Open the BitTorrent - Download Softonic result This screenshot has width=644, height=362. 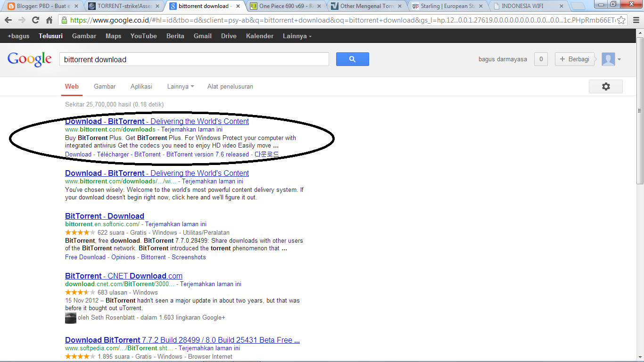point(105,216)
